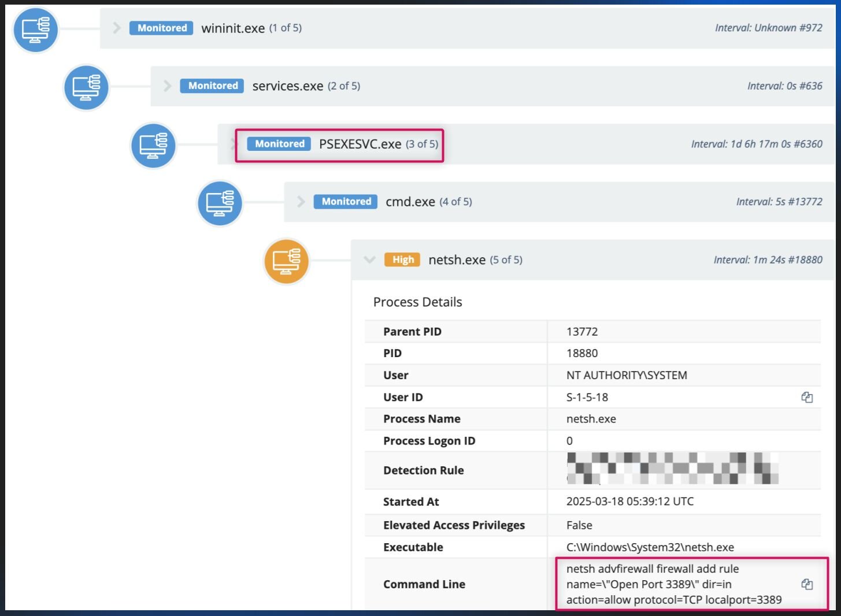Click the Monitored badge on services.exe
The image size is (841, 616).
pos(213,86)
